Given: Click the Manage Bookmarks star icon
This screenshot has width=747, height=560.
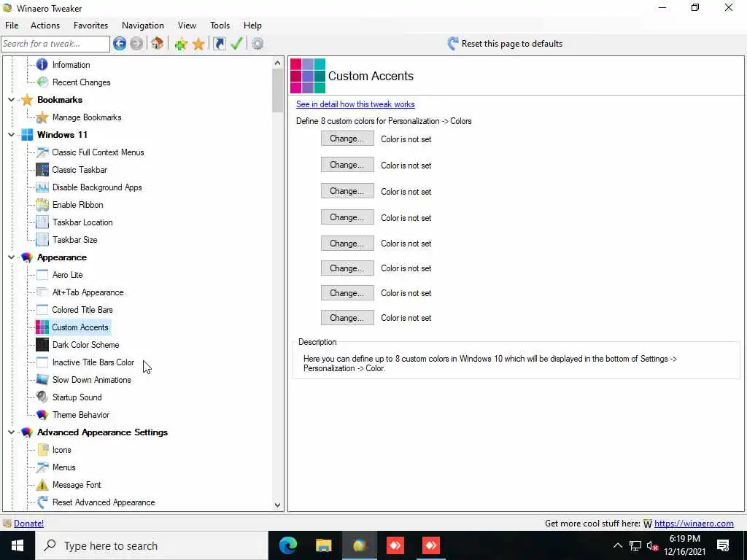Looking at the screenshot, I should (x=42, y=117).
